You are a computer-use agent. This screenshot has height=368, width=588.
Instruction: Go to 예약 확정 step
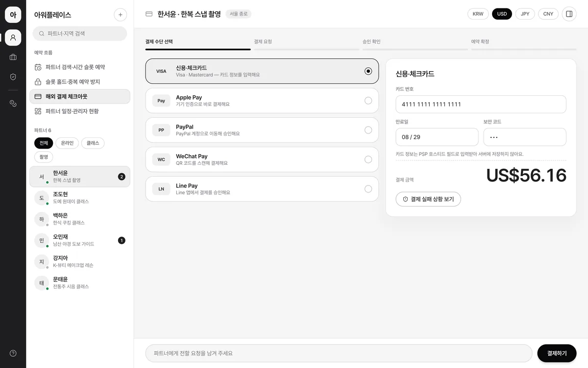click(524, 44)
